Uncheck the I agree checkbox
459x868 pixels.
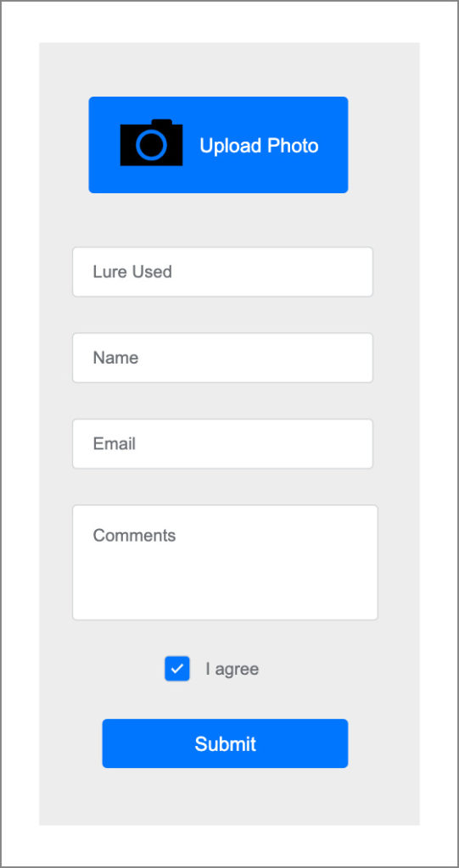pos(176,669)
